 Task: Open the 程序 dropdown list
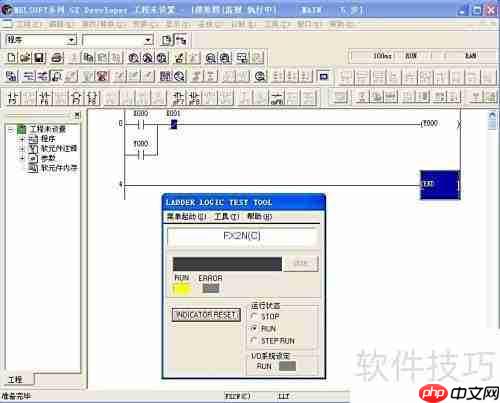72,40
